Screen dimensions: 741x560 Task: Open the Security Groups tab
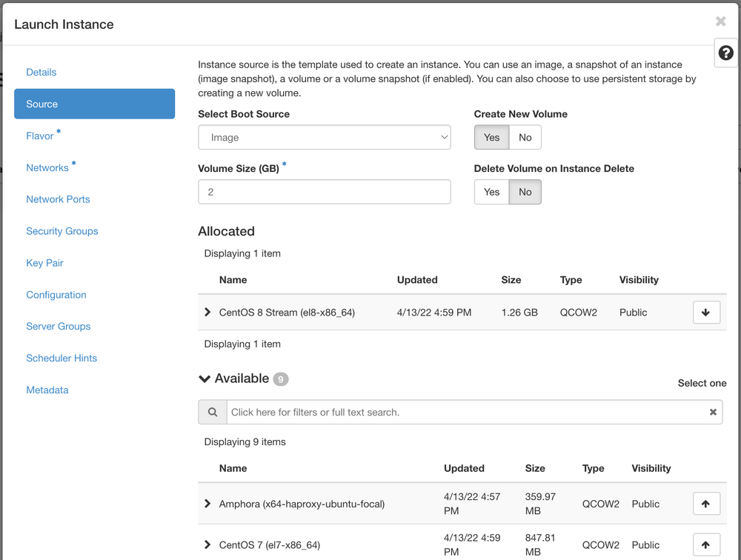pos(62,231)
